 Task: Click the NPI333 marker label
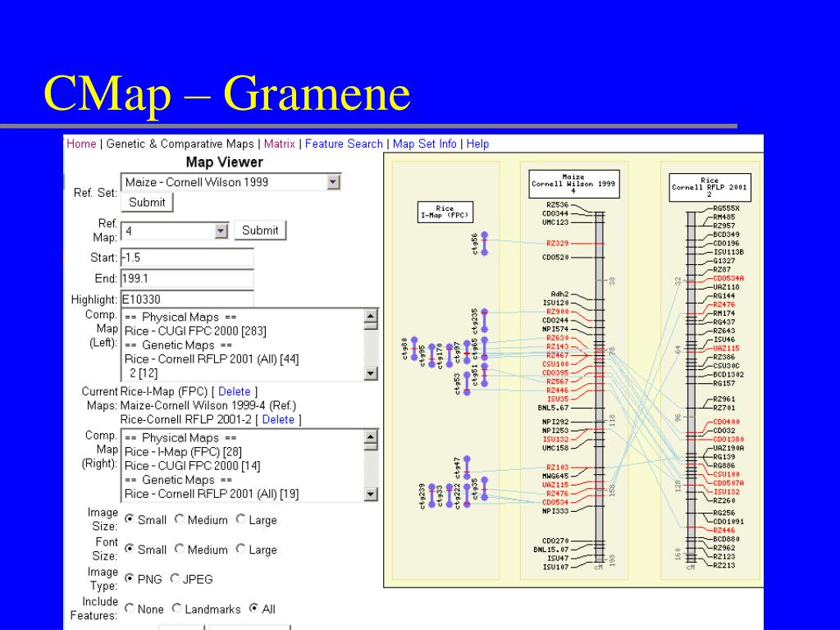coord(555,511)
